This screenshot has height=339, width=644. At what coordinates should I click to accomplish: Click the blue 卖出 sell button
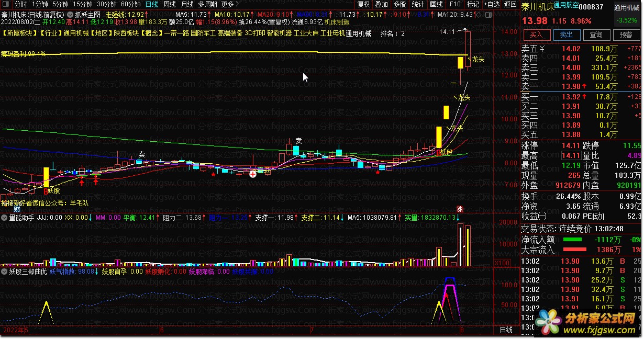567,35
